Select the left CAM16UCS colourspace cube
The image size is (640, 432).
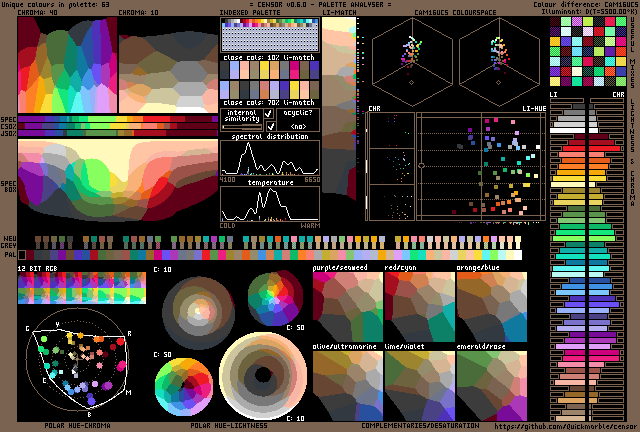tap(412, 56)
